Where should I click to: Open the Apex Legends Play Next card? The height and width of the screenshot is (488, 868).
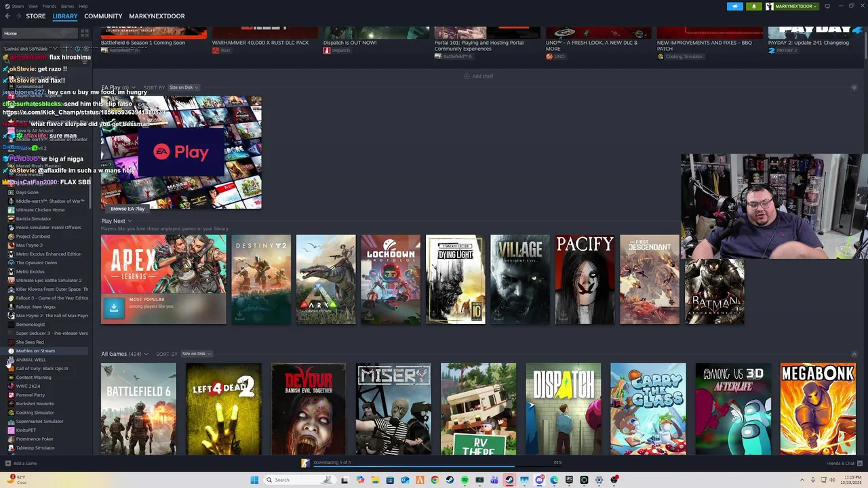(163, 279)
